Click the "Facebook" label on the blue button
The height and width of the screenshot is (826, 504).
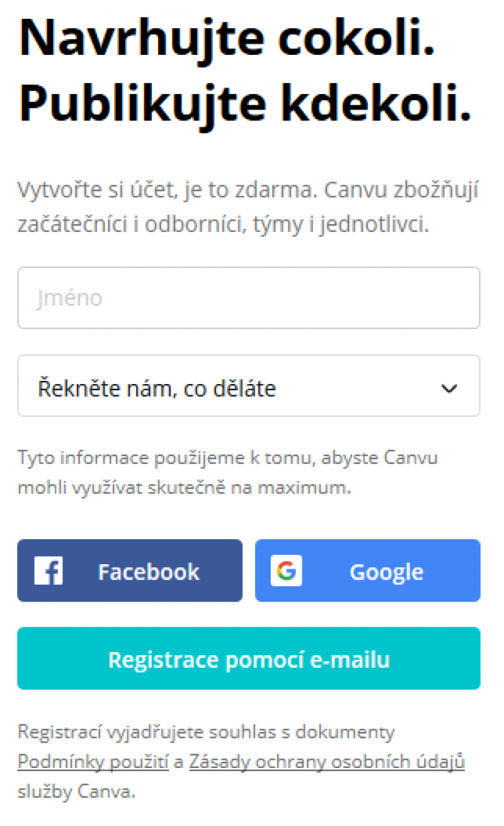click(149, 572)
